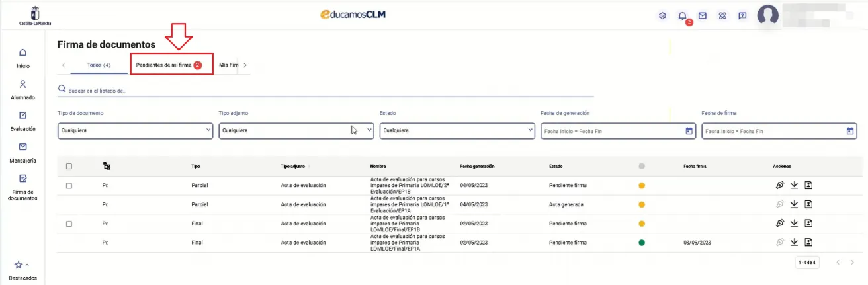868x285 pixels.
Task: Open Alumnado in the left sidebar
Action: 22,90
